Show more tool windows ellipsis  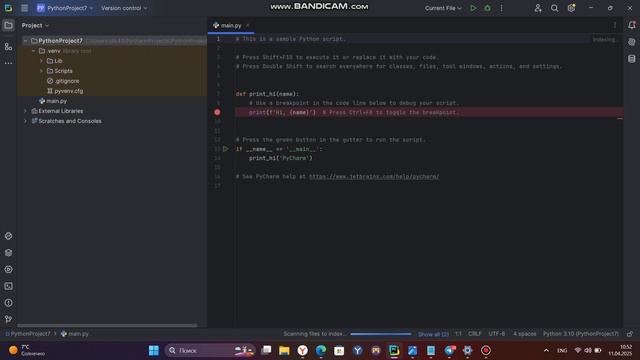8,63
